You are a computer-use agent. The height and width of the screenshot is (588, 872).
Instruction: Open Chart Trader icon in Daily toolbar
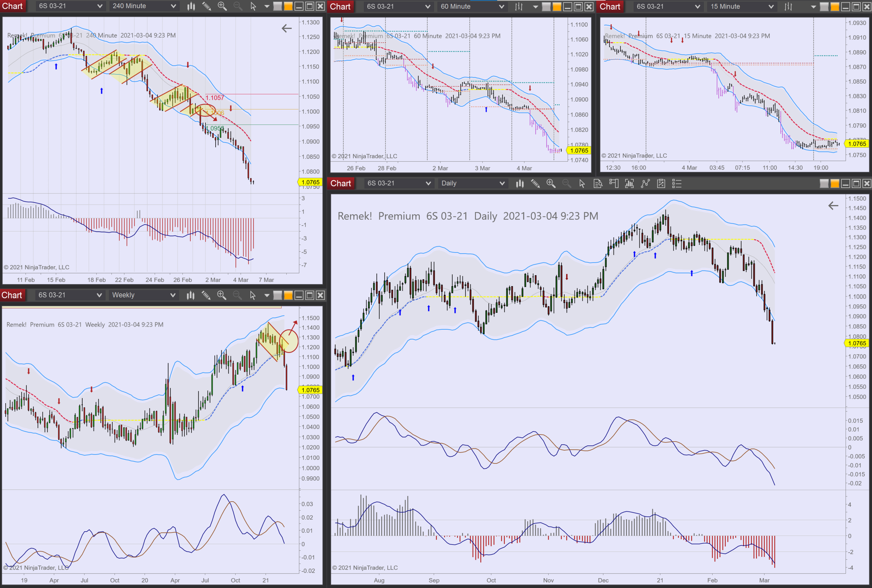click(614, 183)
